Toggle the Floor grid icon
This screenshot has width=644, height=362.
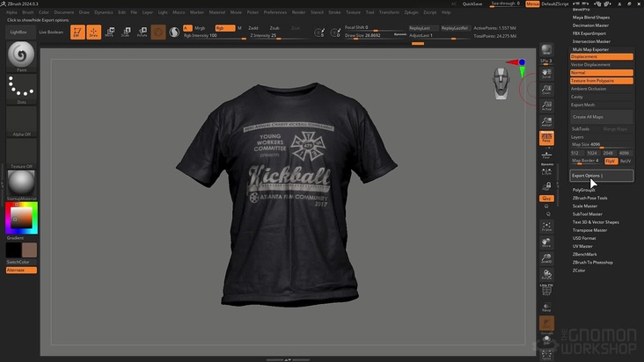(x=546, y=154)
